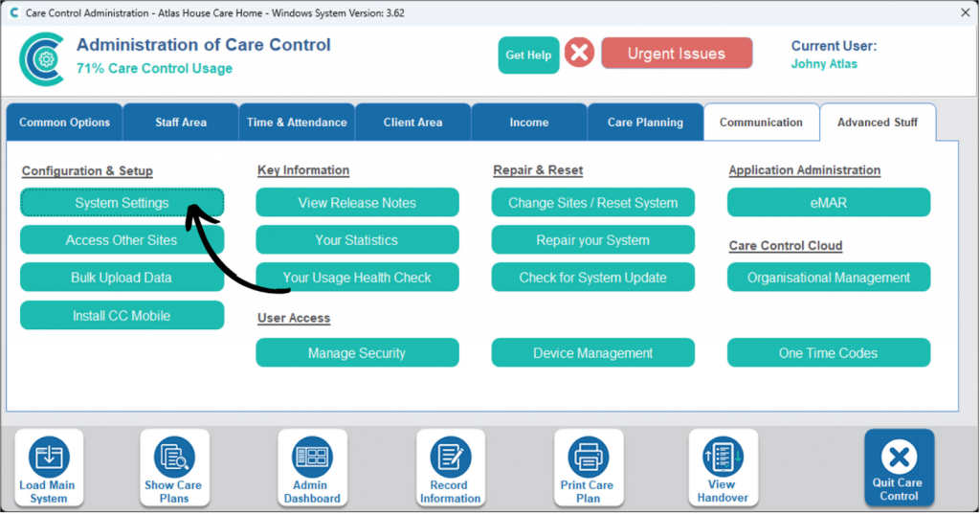Open the View Handover icon
This screenshot has width=980, height=514.
(x=724, y=468)
